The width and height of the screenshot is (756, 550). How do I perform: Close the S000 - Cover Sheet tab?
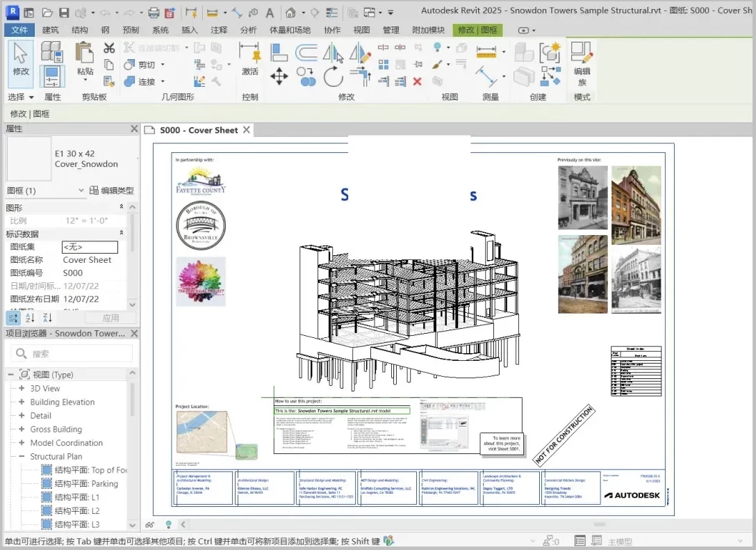(245, 130)
